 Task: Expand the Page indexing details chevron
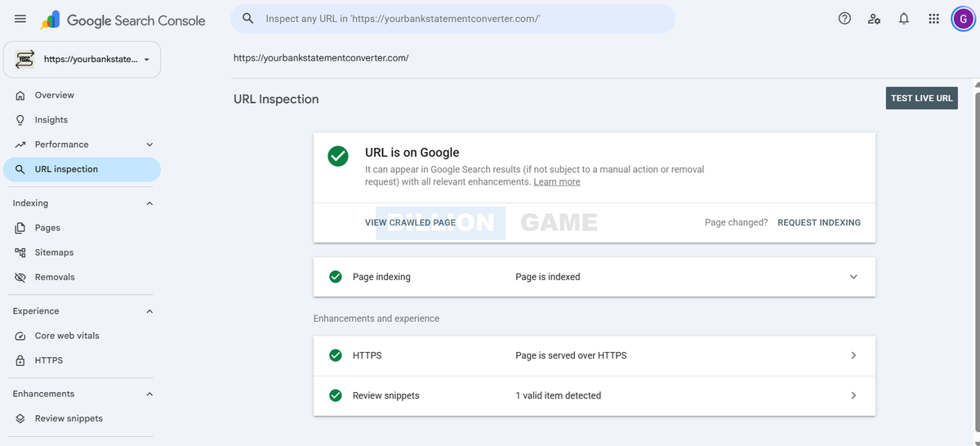[x=853, y=277]
